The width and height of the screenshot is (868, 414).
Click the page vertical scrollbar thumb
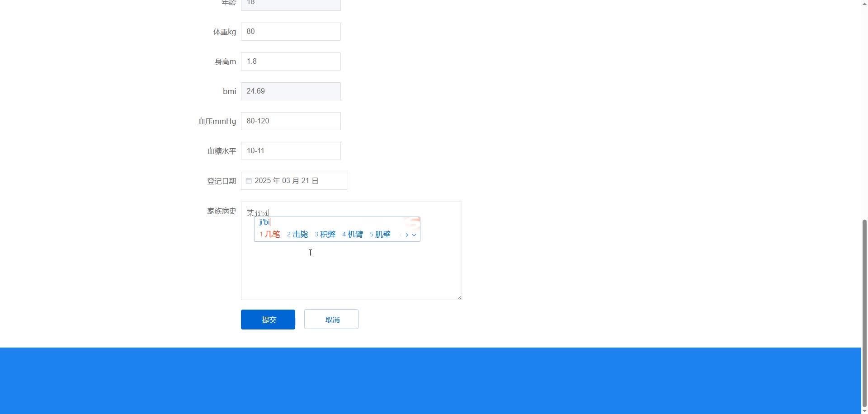(864, 313)
